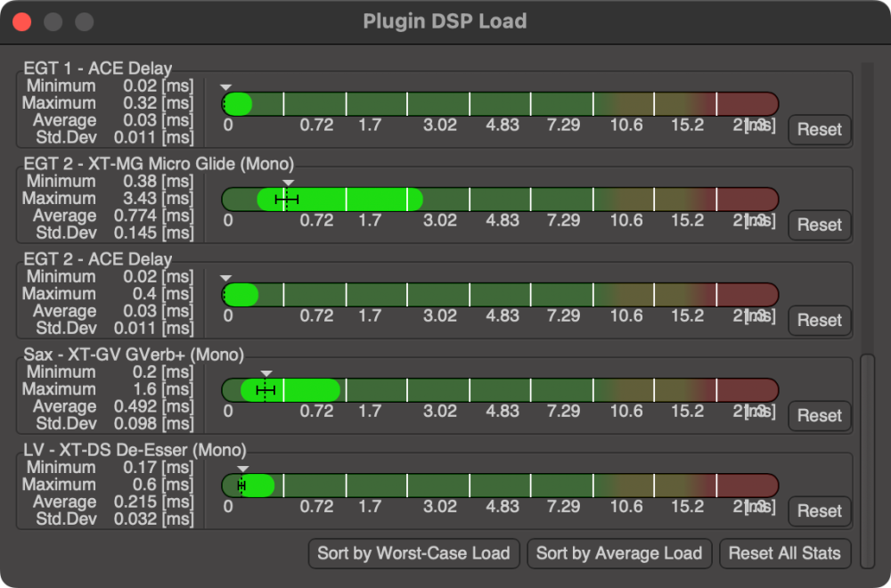
Task: Click EGT 2 - XT-MG Micro Glide load meter
Action: 500,200
